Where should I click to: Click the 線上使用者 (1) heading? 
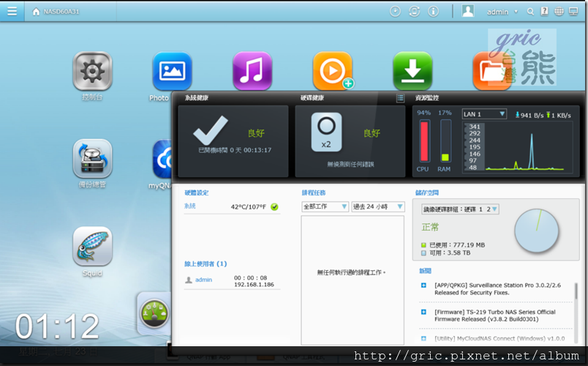point(206,264)
